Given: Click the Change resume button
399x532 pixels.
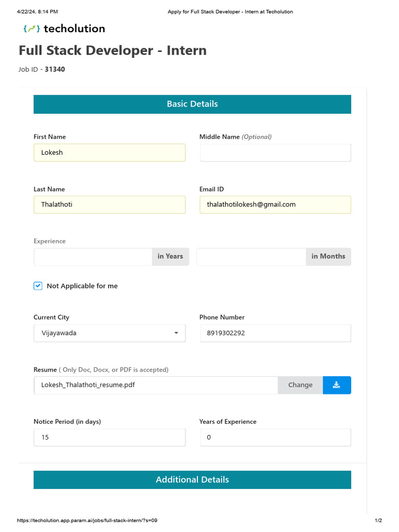Looking at the screenshot, I should (x=300, y=385).
